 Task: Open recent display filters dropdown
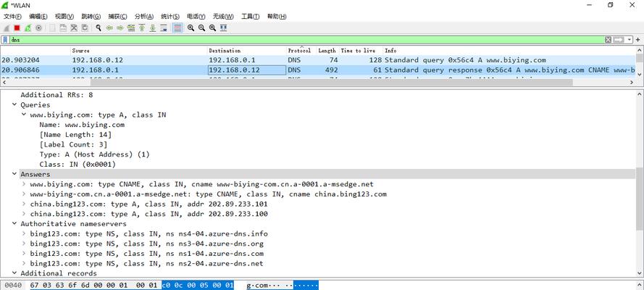point(628,40)
